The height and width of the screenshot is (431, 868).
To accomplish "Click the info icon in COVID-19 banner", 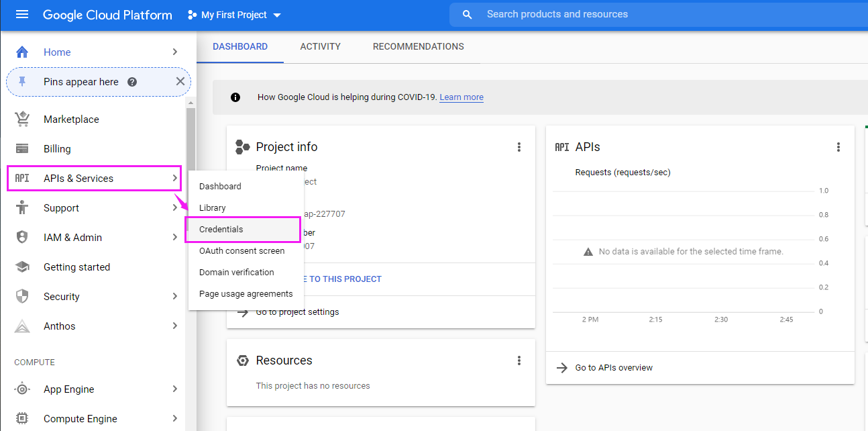I will [x=235, y=97].
